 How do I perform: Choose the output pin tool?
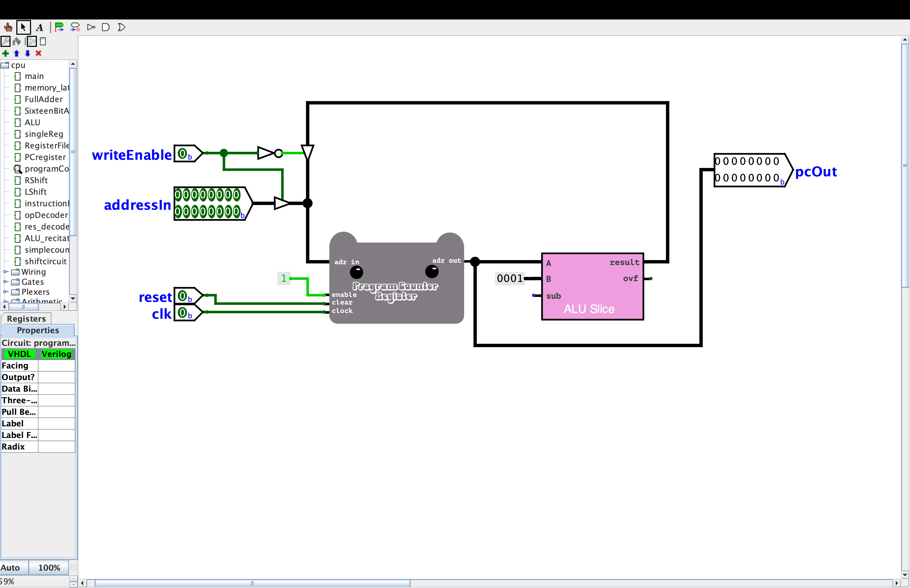coord(75,27)
